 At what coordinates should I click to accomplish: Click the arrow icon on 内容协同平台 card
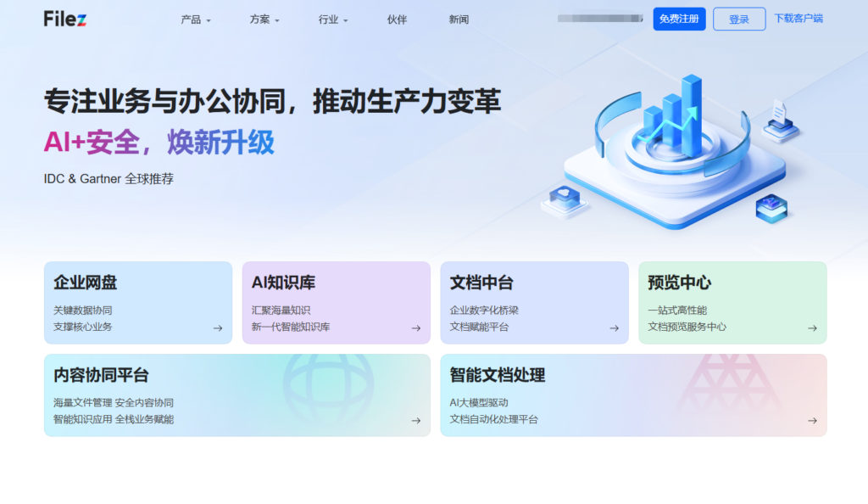pyautogui.click(x=416, y=419)
